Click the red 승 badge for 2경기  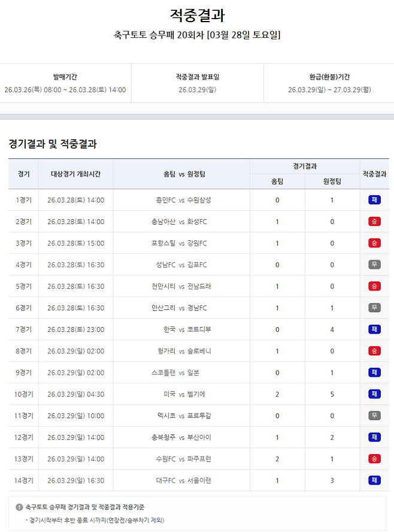pos(374,222)
